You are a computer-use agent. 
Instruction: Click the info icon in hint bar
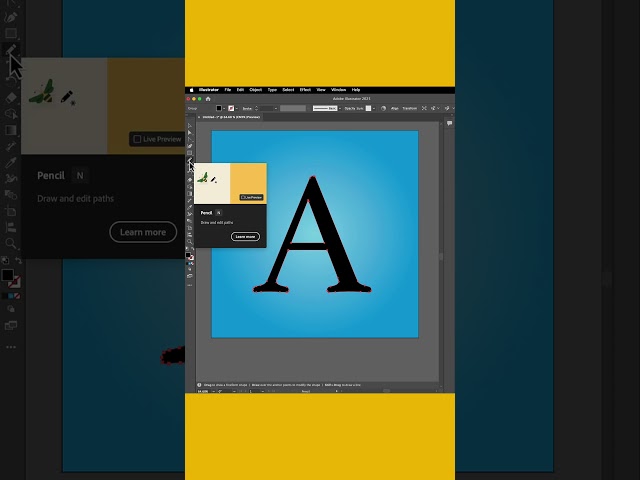click(x=199, y=385)
